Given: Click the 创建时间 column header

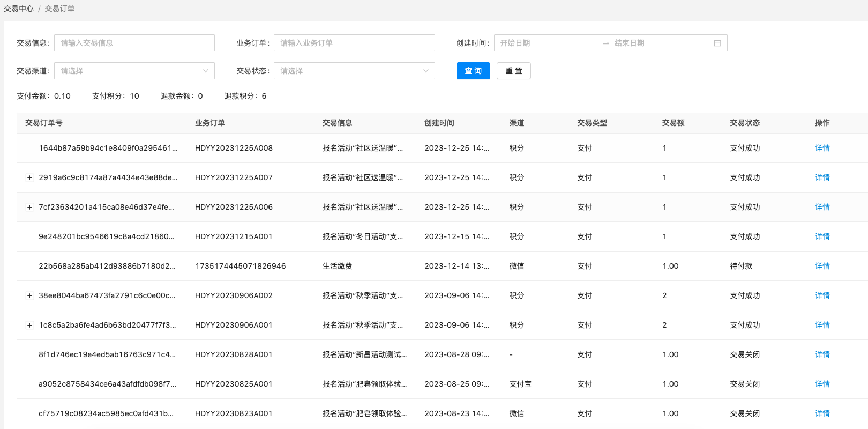Looking at the screenshot, I should [439, 123].
